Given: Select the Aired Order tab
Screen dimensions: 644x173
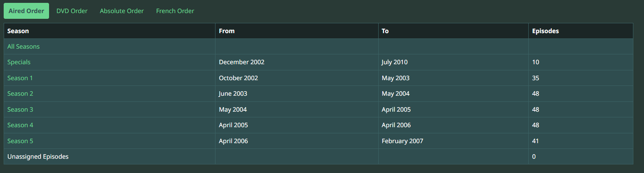Looking at the screenshot, I should pyautogui.click(x=26, y=11).
